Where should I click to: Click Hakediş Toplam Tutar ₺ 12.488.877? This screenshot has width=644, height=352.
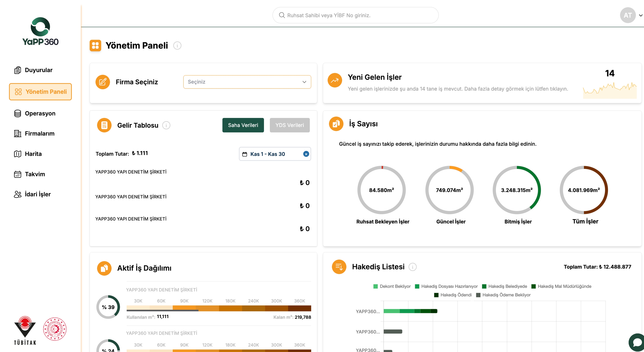[597, 267]
